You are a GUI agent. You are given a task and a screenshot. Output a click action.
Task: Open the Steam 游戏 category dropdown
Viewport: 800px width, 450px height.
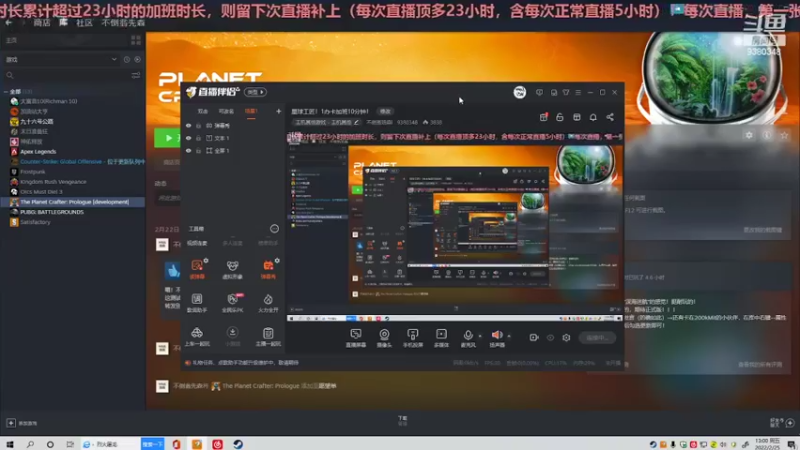tap(61, 60)
